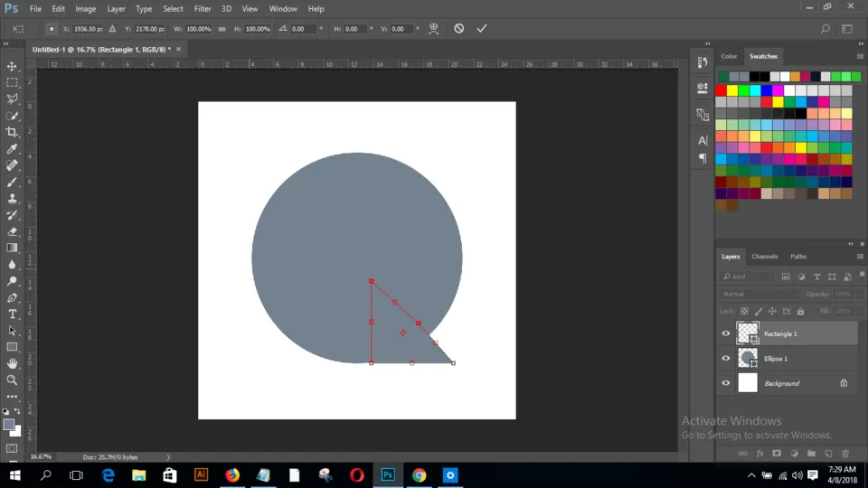Image resolution: width=868 pixels, height=488 pixels.
Task: Select the Rectangle 1 layer name
Action: click(x=780, y=333)
